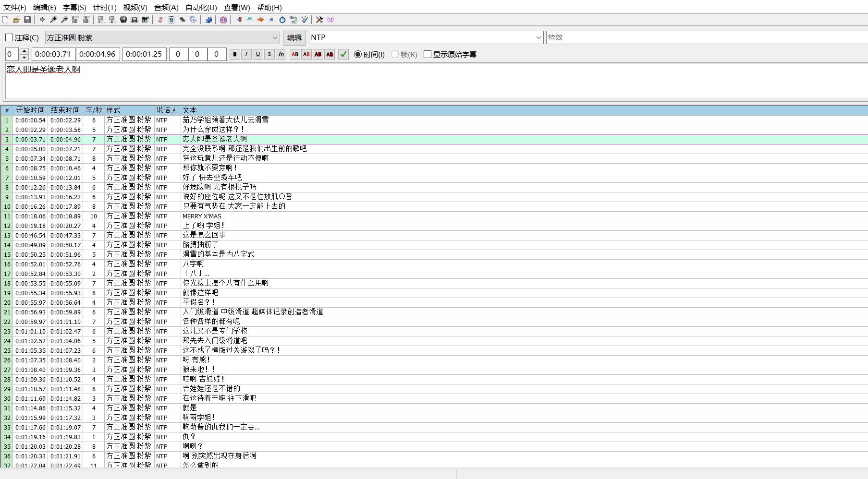The image size is (868, 479).
Task: Jump video to subtitle start icon
Action: pos(75,20)
